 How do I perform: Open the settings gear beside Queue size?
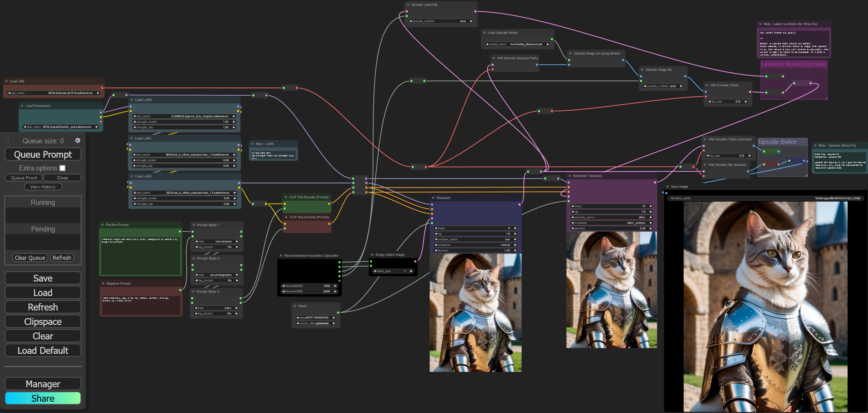tap(78, 141)
